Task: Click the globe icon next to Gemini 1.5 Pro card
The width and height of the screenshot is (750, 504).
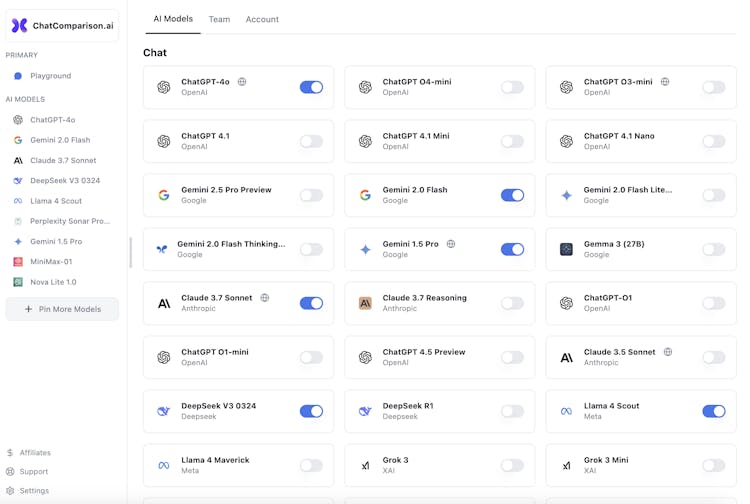Action: [451, 244]
